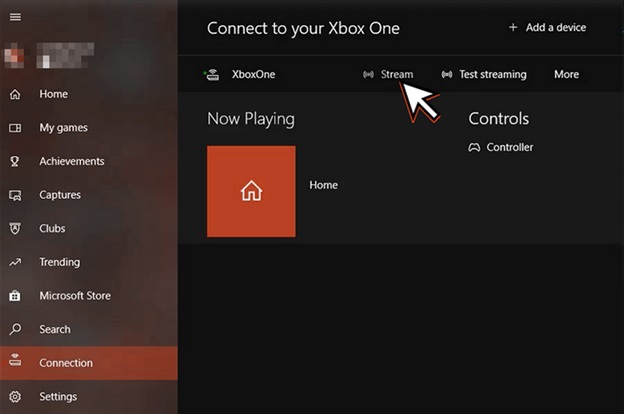This screenshot has width=624, height=414.
Task: Click the Stream button label
Action: point(397,74)
